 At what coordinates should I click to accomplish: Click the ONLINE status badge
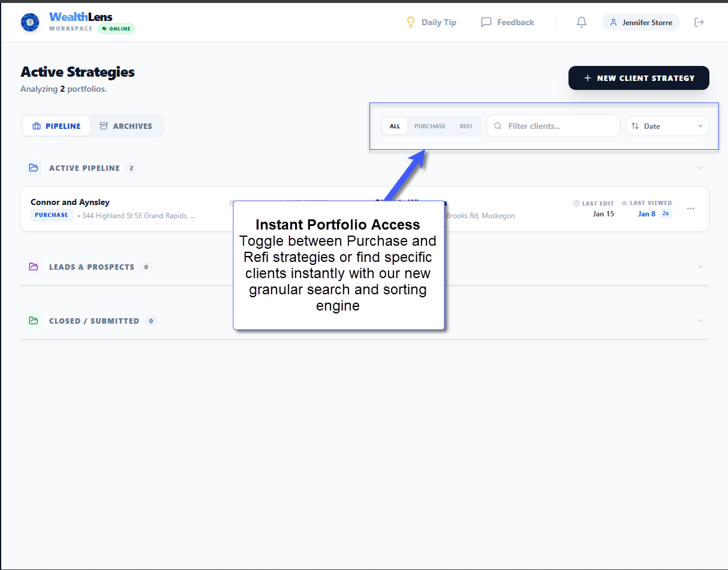point(116,29)
